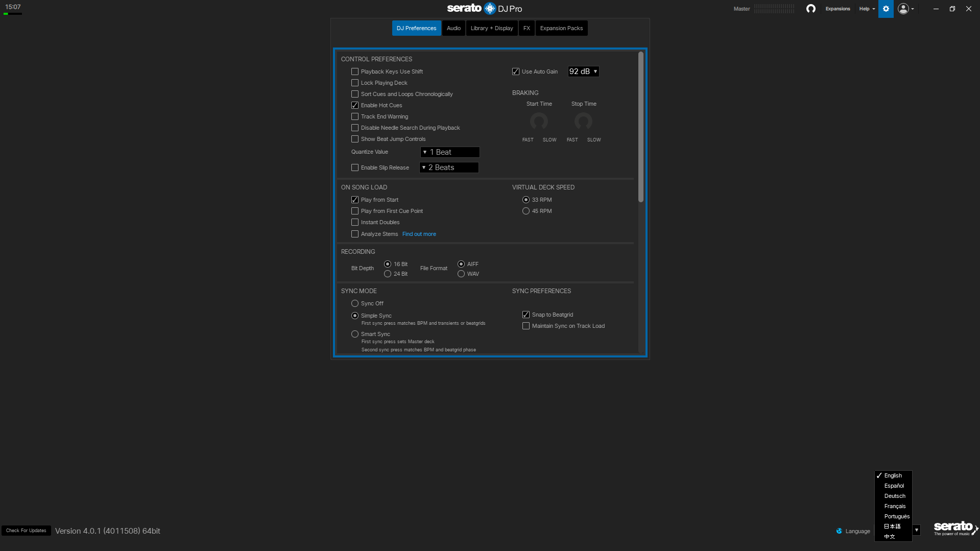
Task: Choose Español in the language list
Action: click(893, 486)
